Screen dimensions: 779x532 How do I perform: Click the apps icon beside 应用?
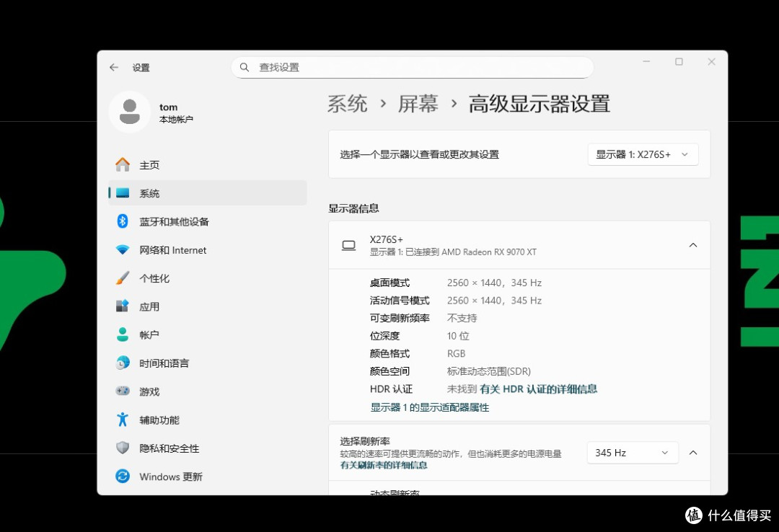pos(123,306)
